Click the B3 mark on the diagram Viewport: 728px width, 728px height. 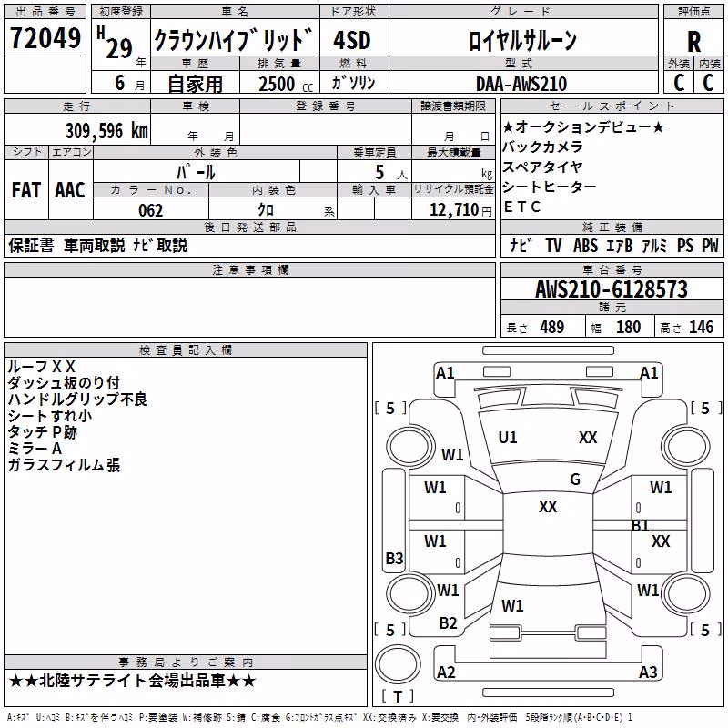coord(395,559)
